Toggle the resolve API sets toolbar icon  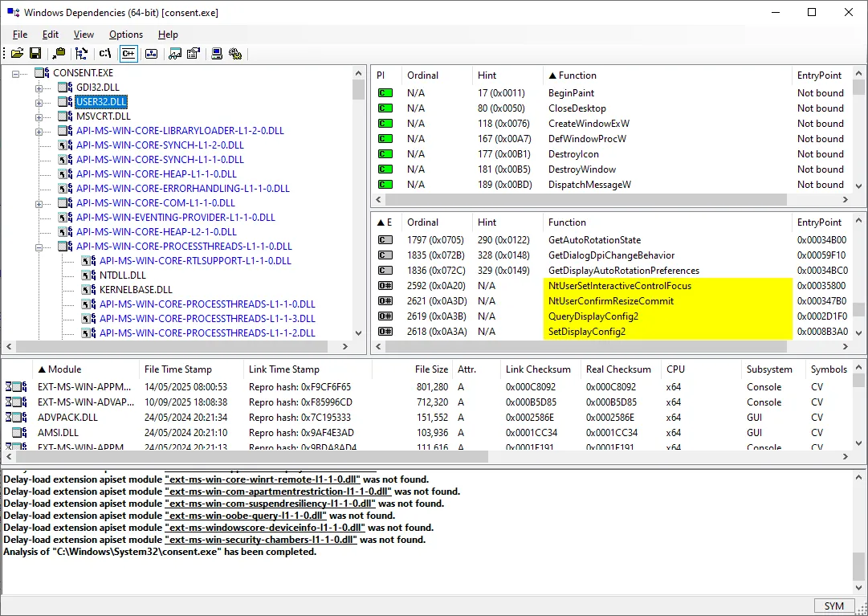[x=151, y=54]
